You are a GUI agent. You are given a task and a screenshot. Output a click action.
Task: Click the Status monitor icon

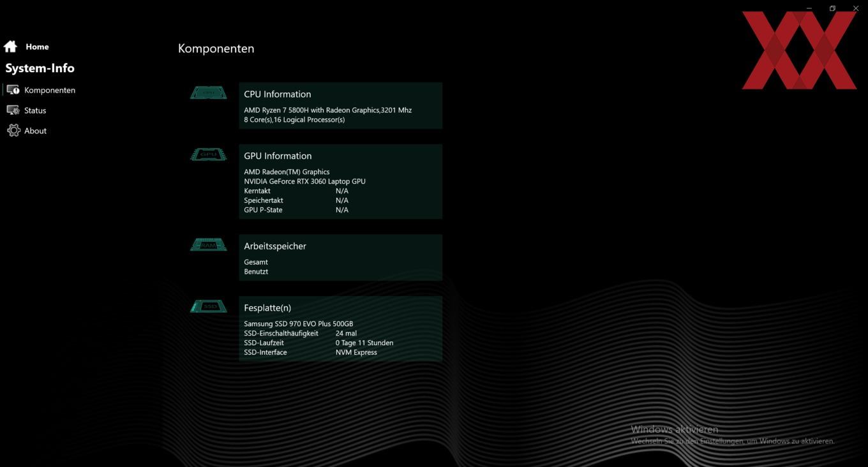coord(13,110)
